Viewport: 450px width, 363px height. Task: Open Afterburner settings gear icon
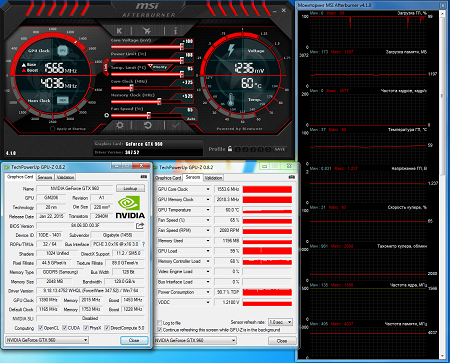coord(120,125)
